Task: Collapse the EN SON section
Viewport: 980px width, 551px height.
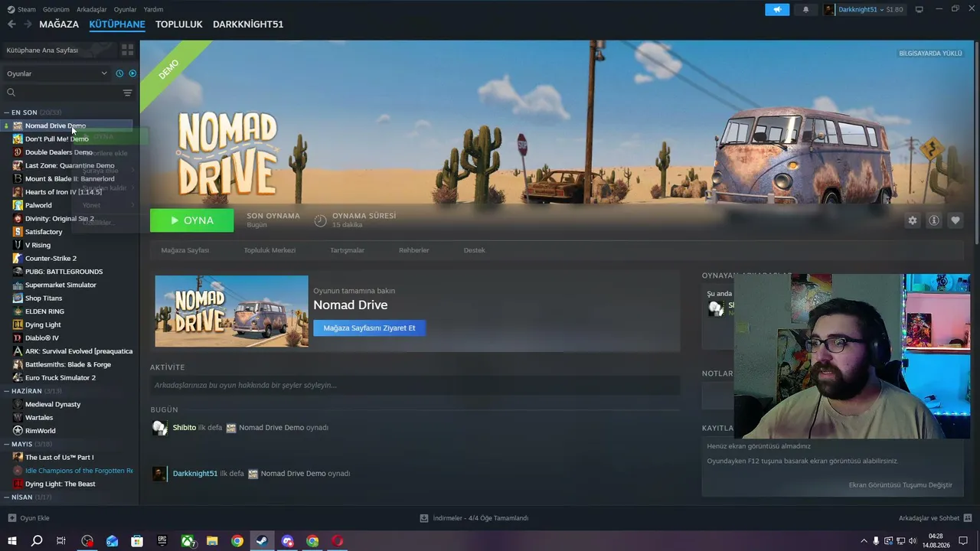Action: point(7,112)
